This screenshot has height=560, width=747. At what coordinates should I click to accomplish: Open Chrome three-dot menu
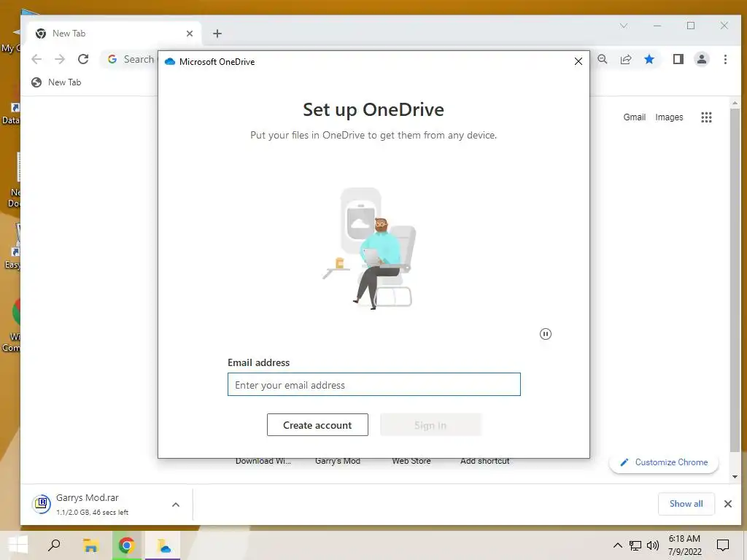[725, 59]
